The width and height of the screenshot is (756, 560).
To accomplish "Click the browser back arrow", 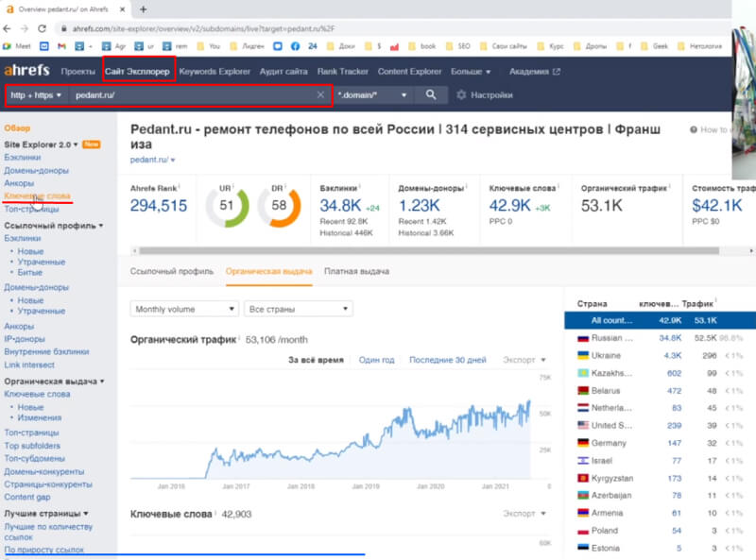I will coord(8,29).
